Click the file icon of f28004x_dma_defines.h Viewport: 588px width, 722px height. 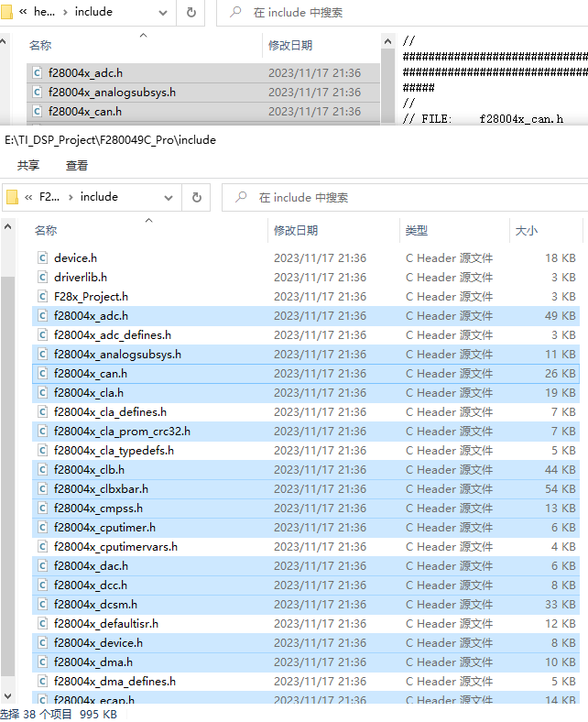pyautogui.click(x=42, y=681)
